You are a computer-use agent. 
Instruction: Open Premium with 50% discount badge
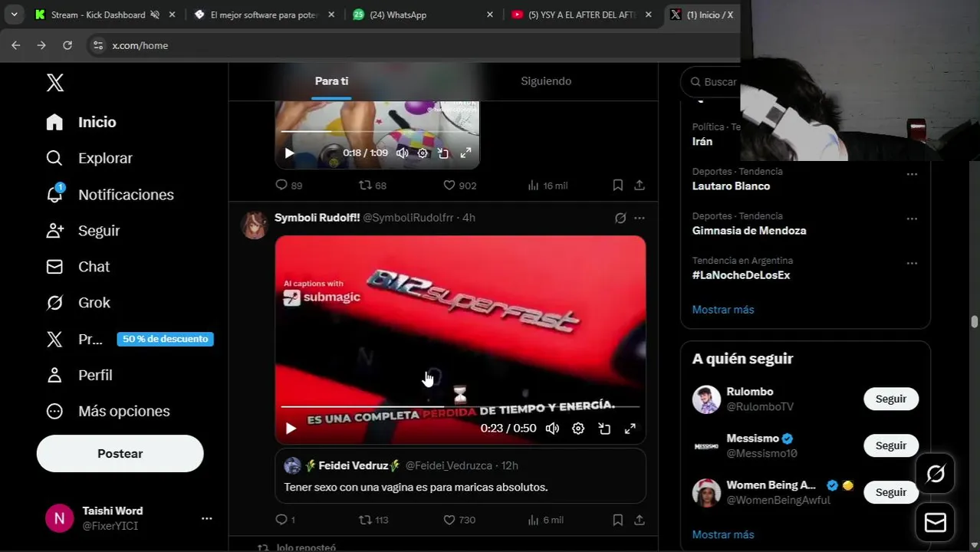pyautogui.click(x=129, y=339)
